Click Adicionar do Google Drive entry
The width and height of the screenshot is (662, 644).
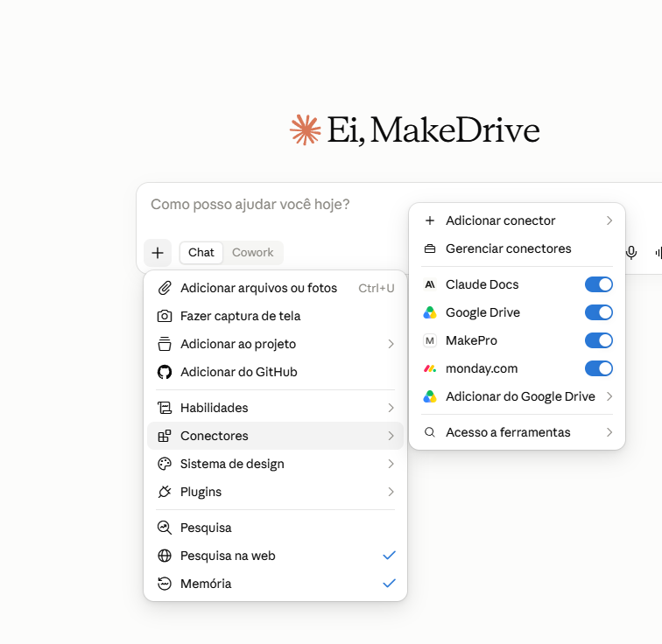pyautogui.click(x=518, y=396)
